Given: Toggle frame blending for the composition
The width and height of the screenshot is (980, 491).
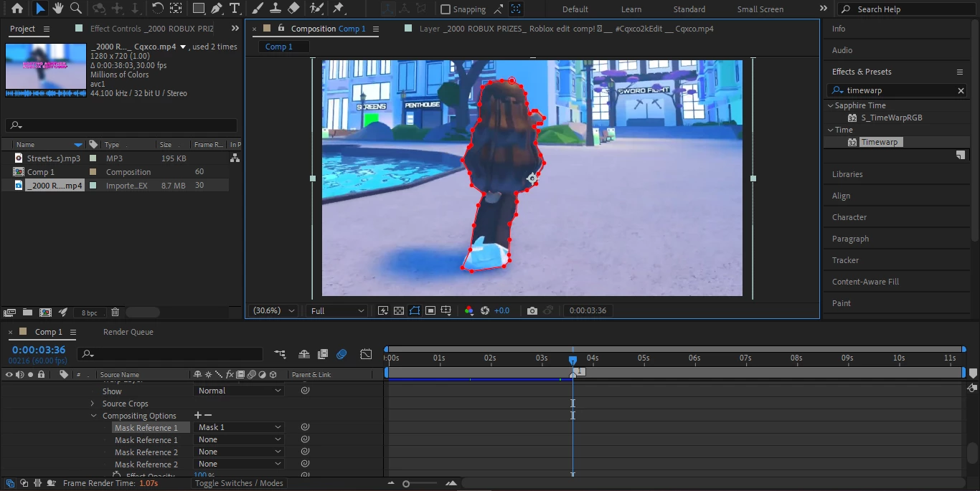Looking at the screenshot, I should 323,354.
